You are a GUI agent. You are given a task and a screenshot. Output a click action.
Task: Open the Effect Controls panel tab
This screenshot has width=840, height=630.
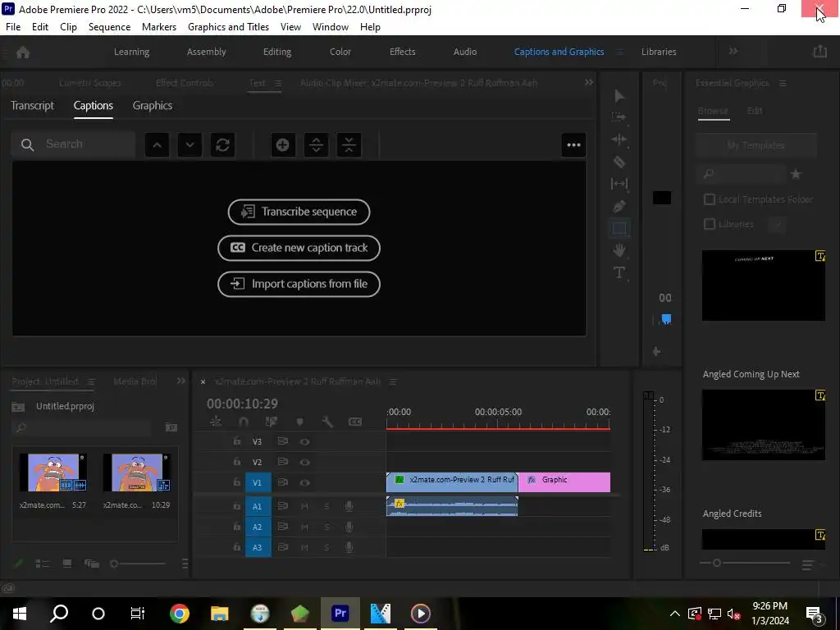(185, 83)
